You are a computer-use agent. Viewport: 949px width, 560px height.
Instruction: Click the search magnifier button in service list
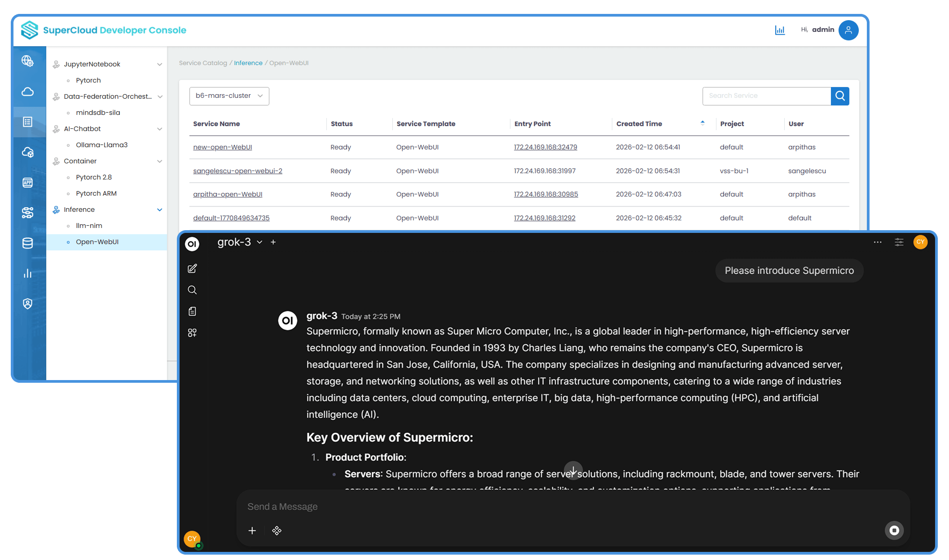[839, 96]
